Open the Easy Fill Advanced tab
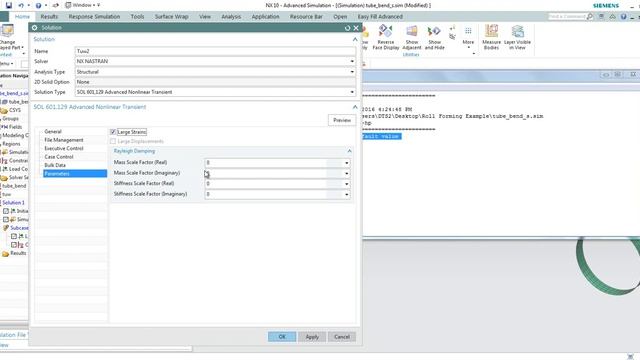Screen dimensions: 640x360 [380, 17]
